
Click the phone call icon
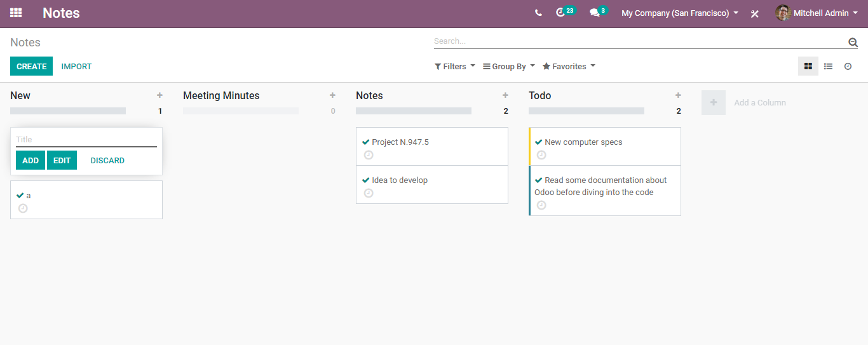click(539, 13)
